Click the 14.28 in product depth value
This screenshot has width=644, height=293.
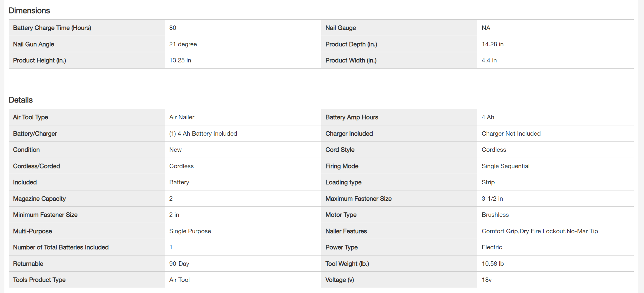click(x=493, y=44)
